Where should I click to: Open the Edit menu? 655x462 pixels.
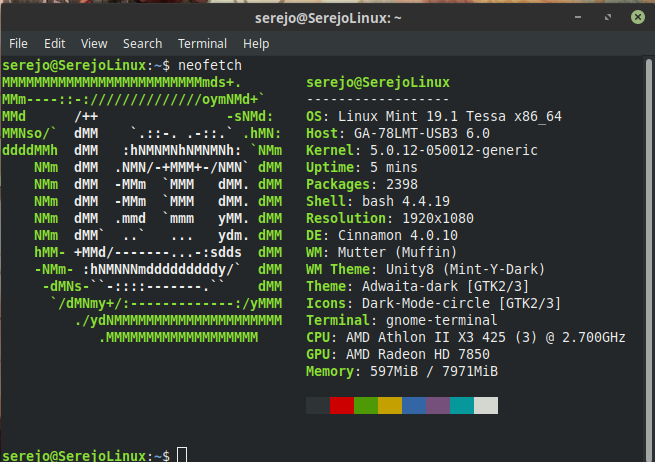[55, 43]
